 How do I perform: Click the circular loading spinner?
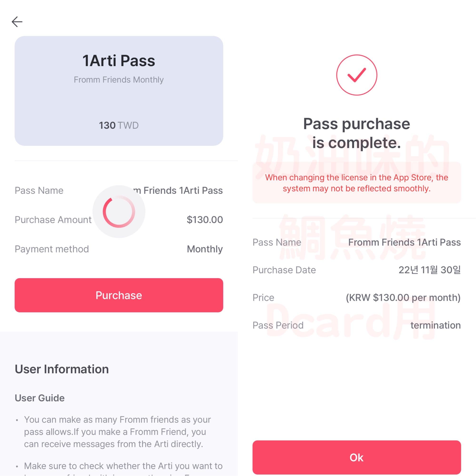(119, 211)
